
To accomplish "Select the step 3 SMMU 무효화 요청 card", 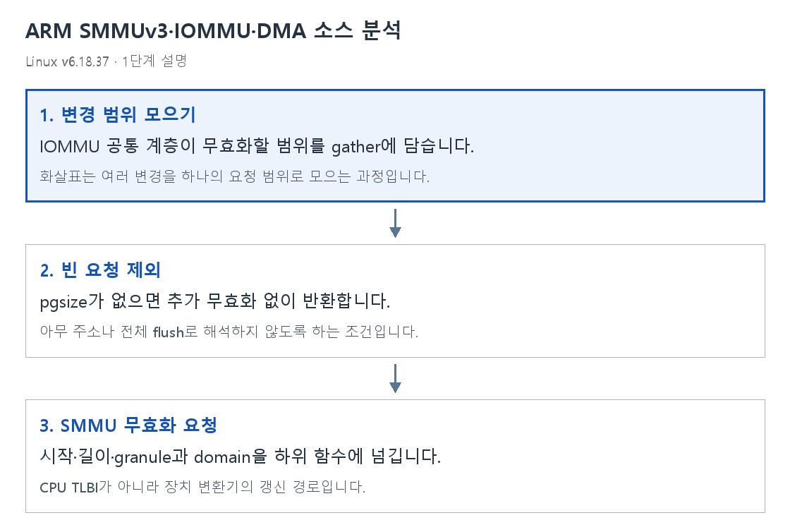I will [x=395, y=456].
